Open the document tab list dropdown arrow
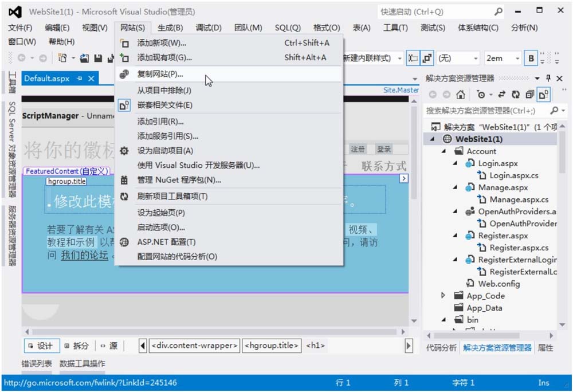The height and width of the screenshot is (392, 573). 414,79
